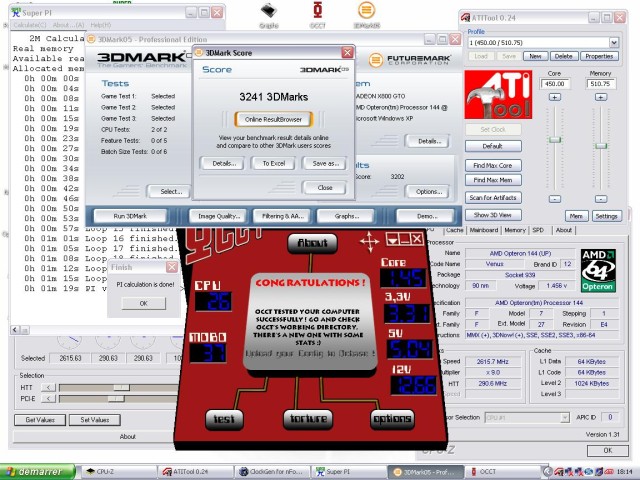
Task: Click Scan for Artifacts button
Action: coord(493,198)
